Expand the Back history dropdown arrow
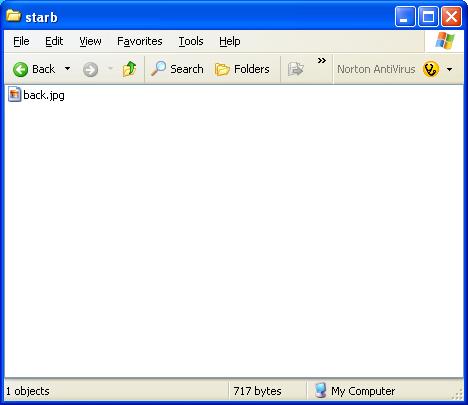Screen dimensions: 468x405 tap(67, 69)
